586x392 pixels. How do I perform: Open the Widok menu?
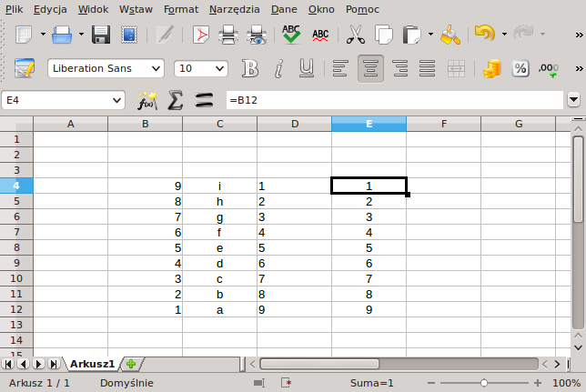click(93, 9)
